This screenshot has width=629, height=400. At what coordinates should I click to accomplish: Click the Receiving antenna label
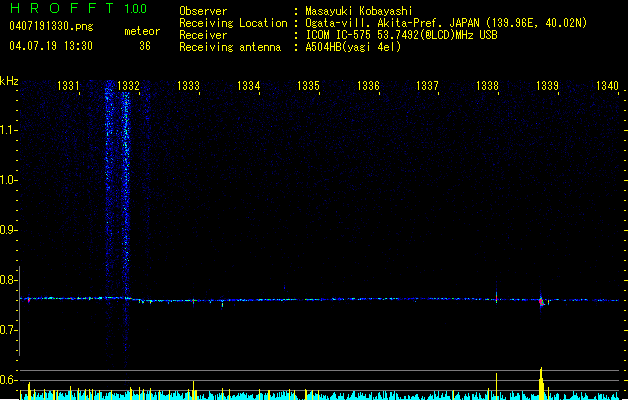point(230,47)
